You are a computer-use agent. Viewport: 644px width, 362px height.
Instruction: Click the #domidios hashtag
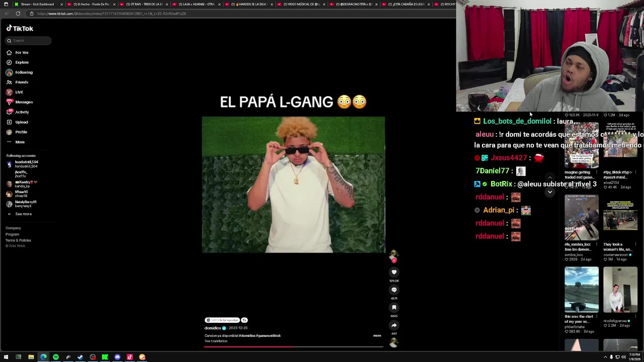click(247, 335)
